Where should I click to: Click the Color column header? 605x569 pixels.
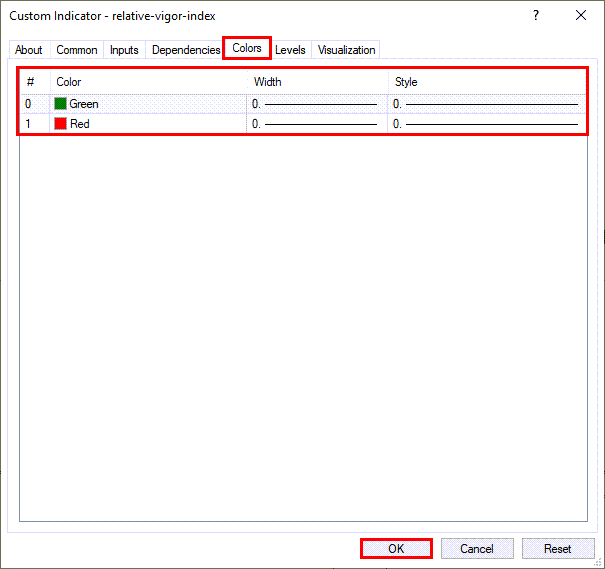tap(148, 82)
